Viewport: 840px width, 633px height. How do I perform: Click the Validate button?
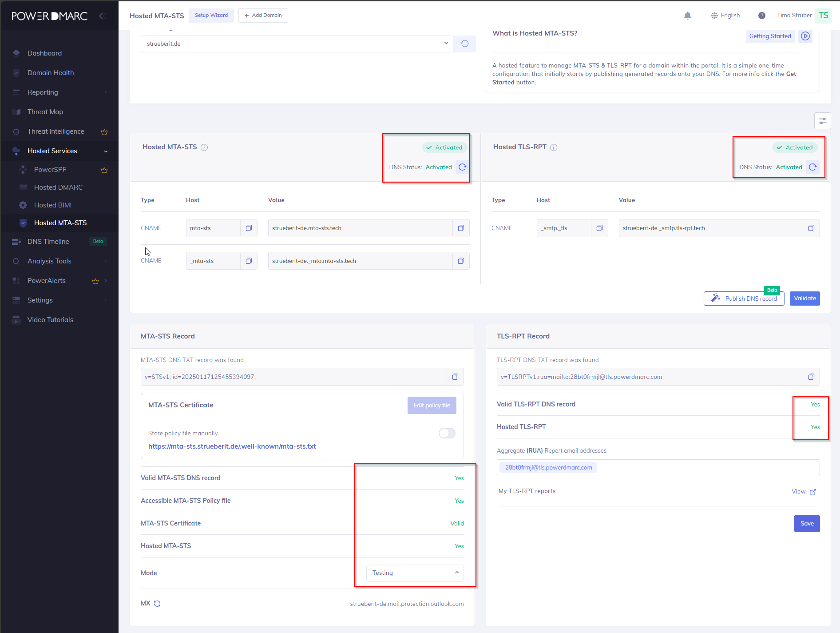tap(804, 299)
